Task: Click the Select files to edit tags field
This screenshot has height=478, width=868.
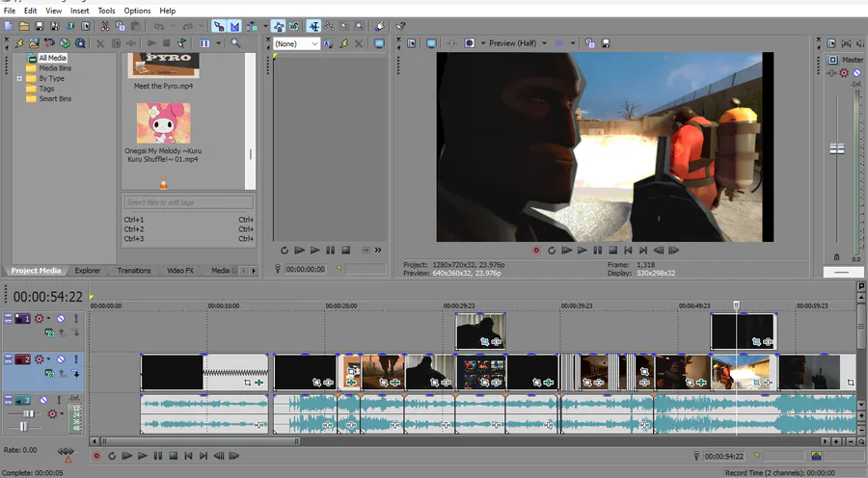Action: [188, 202]
